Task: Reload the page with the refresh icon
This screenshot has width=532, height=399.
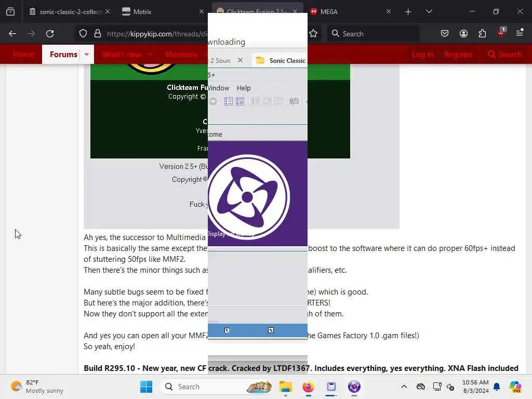Action: click(x=50, y=34)
